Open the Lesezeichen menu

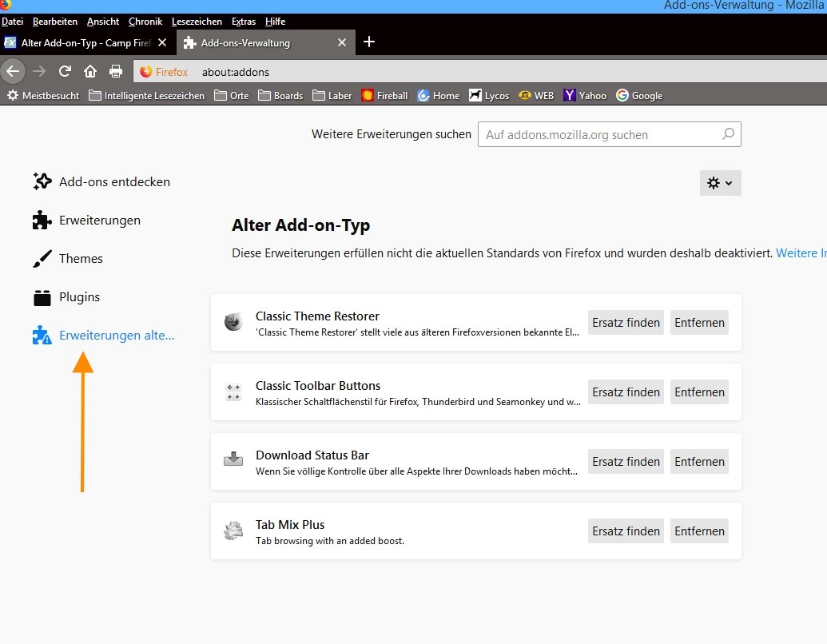point(197,22)
